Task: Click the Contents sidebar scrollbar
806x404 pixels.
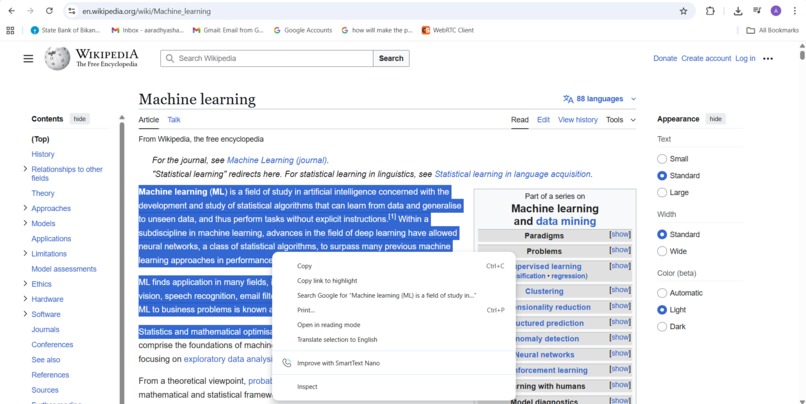Action: pyautogui.click(x=122, y=262)
